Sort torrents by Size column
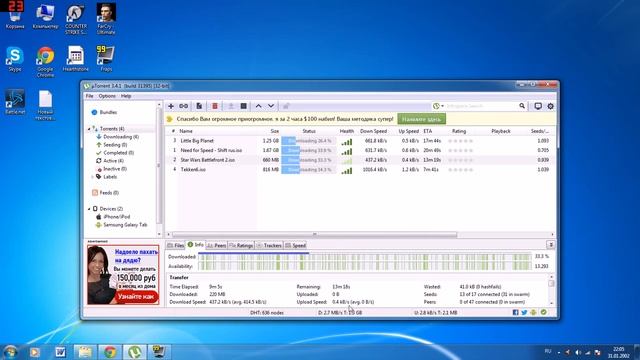Viewport: 640px width, 360px height. coord(275,131)
